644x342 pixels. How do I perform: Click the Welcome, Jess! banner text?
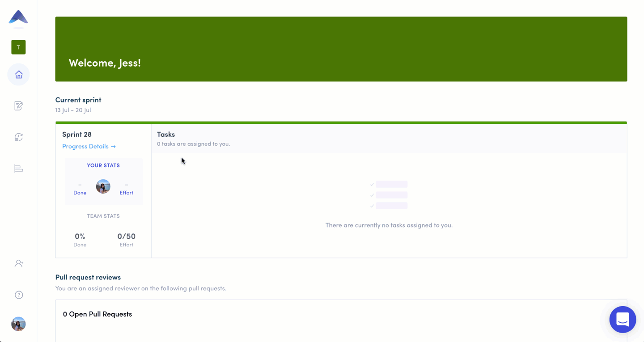pyautogui.click(x=105, y=63)
